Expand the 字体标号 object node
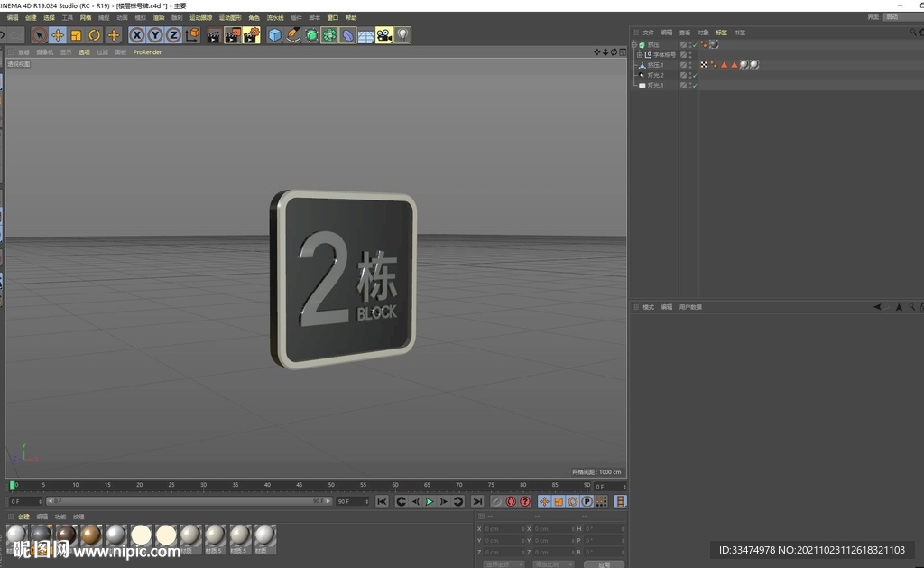Viewport: 924px width, 568px height. coord(640,54)
